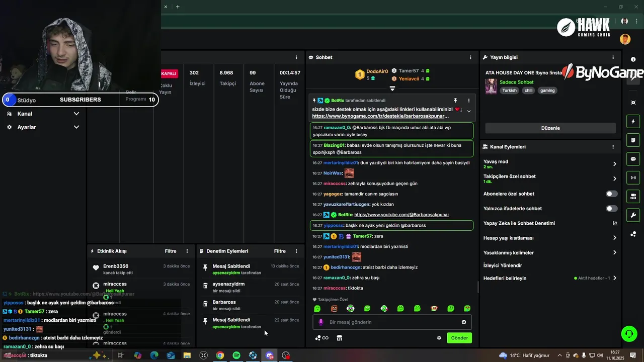This screenshot has height=362, width=644.
Task: Open File Explorer from the taskbar
Action: (187, 355)
